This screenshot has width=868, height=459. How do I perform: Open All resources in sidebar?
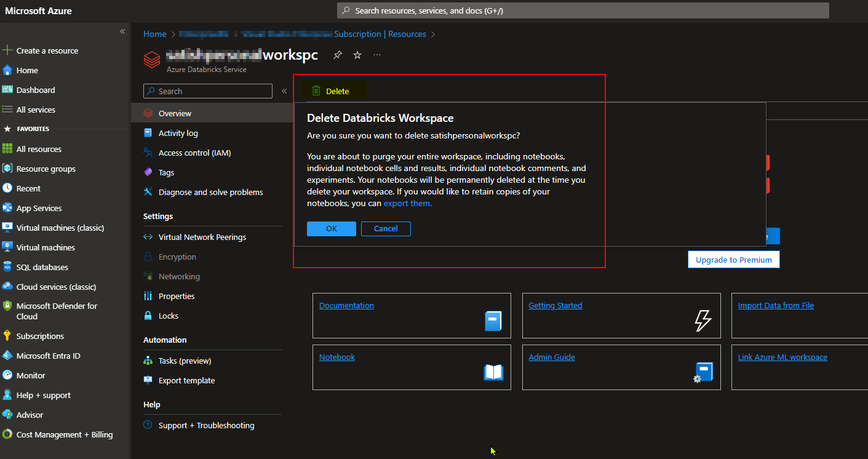pyautogui.click(x=37, y=148)
